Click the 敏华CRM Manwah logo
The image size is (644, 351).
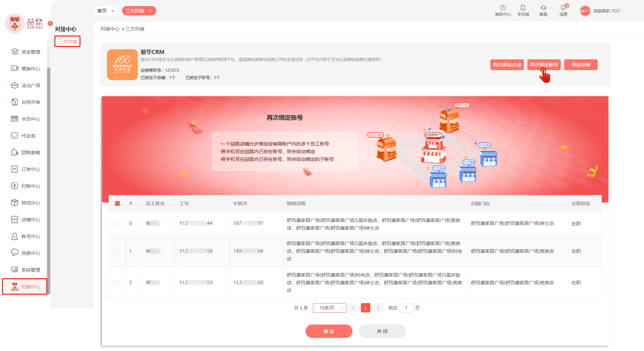122,65
